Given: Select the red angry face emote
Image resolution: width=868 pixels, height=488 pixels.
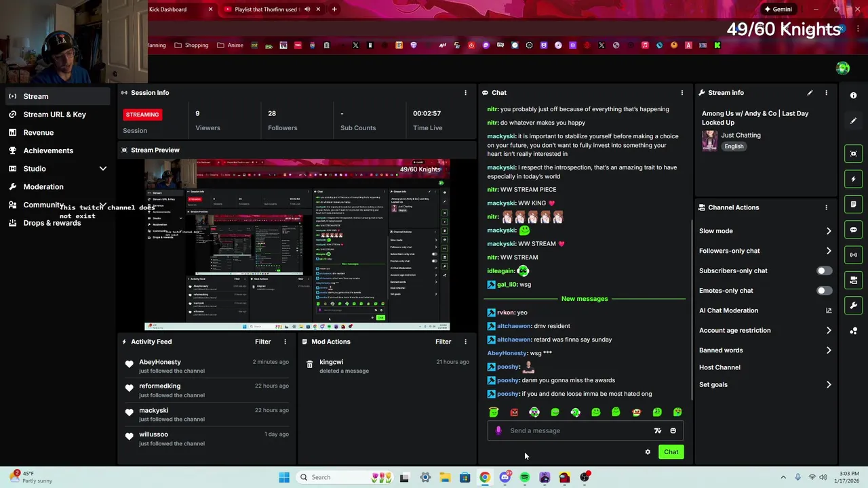Looking at the screenshot, I should click(514, 412).
